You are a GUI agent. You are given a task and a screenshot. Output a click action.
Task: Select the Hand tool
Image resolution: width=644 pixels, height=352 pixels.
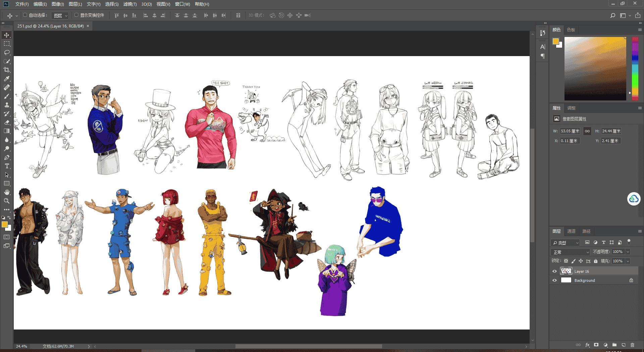tap(7, 192)
